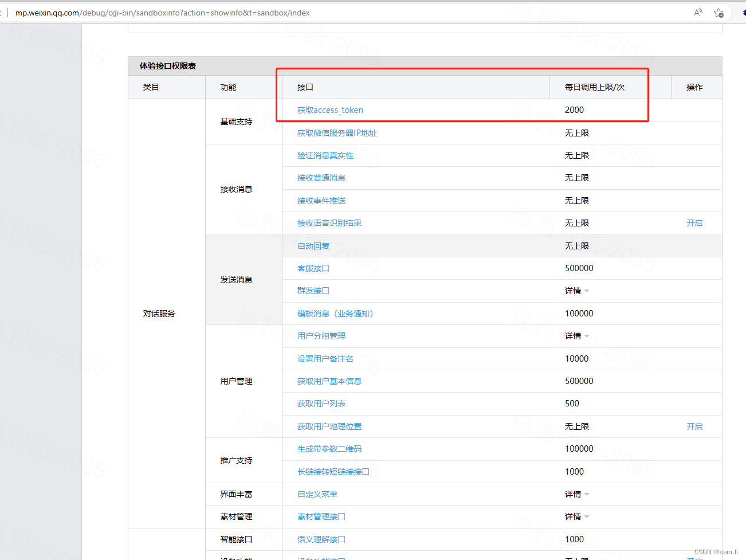Open 获取微信服务器IP地址 link
This screenshot has height=560, width=746.
[x=337, y=133]
